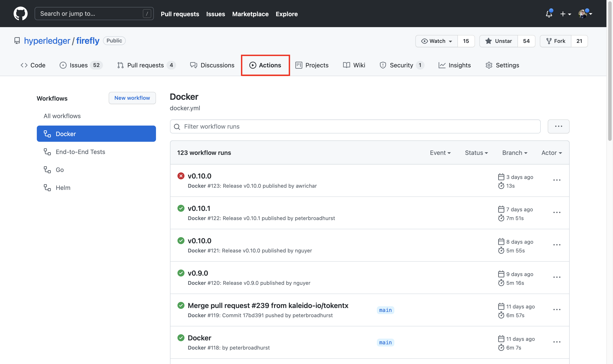Click New workflow button

132,98
